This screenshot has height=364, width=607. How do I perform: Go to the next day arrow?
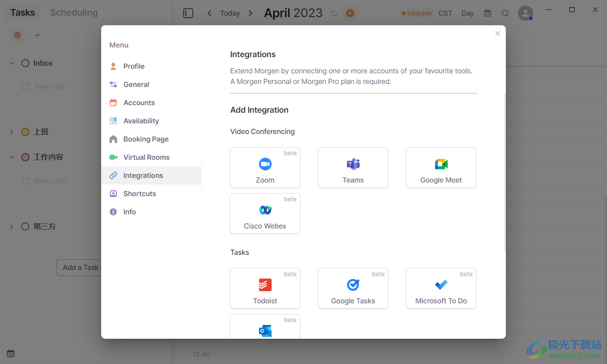[250, 13]
